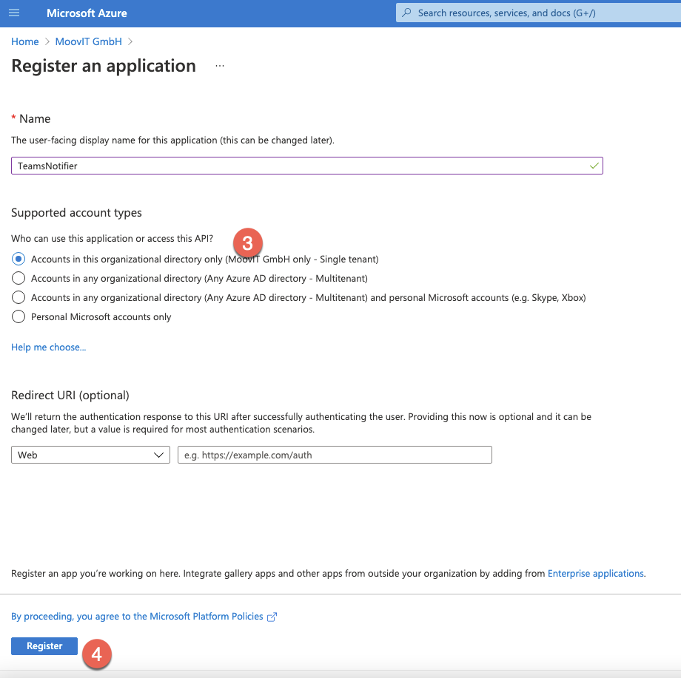Viewport: 682px width, 678px height.
Task: Click the red step 4 marker
Action: pos(97,656)
